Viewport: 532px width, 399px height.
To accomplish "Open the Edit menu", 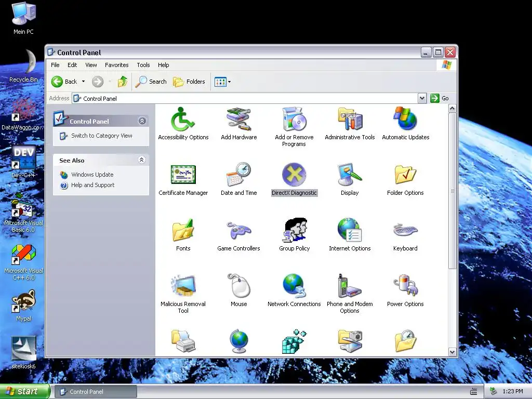I will (x=72, y=65).
